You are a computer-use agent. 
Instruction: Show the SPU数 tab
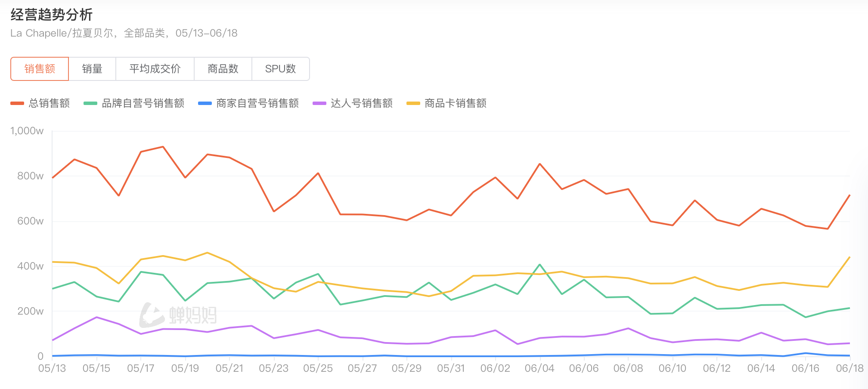point(280,69)
